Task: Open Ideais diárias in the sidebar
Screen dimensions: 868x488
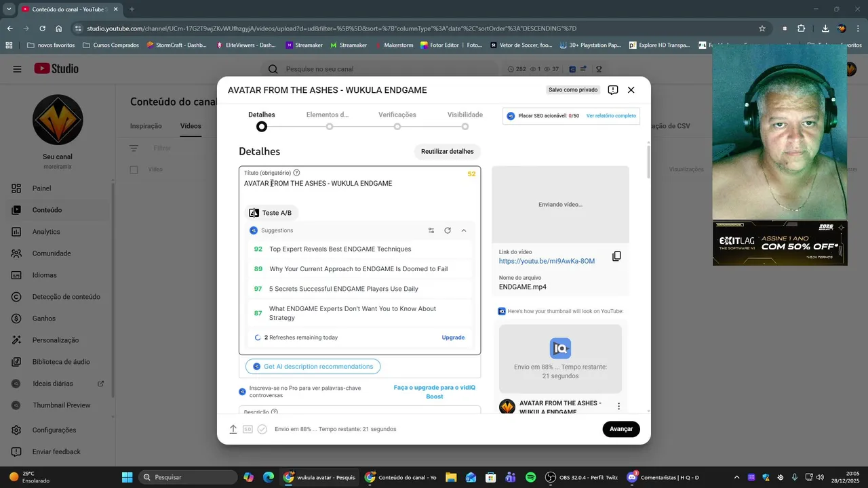Action: click(x=58, y=384)
